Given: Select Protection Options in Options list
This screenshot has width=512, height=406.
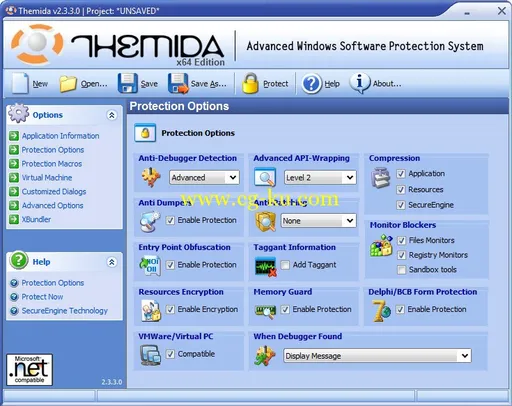Looking at the screenshot, I should tap(53, 150).
